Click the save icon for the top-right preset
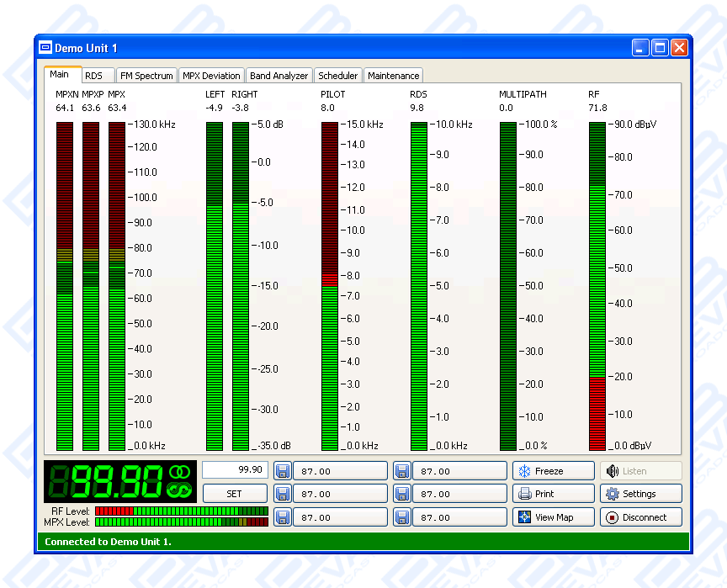Image resolution: width=727 pixels, height=588 pixels. pos(402,471)
